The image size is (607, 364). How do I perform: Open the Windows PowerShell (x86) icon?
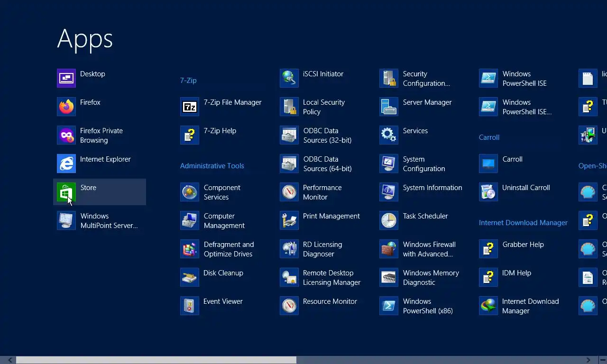[x=389, y=306]
